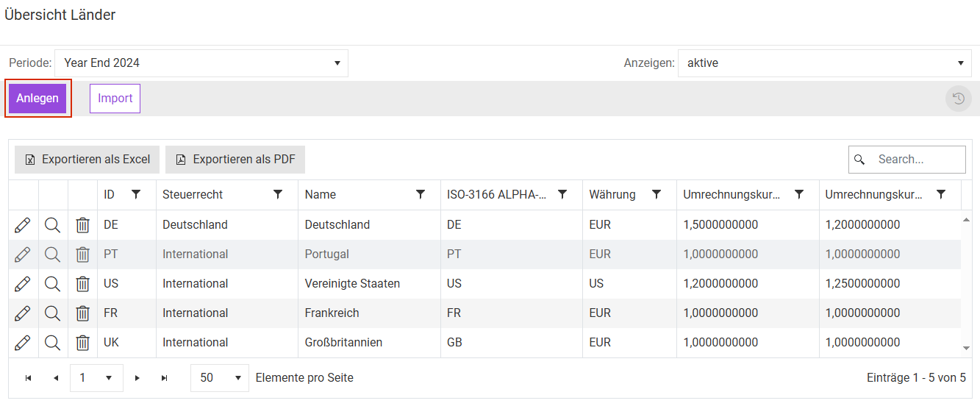Open the history clock icon
980x406 pixels.
click(959, 99)
